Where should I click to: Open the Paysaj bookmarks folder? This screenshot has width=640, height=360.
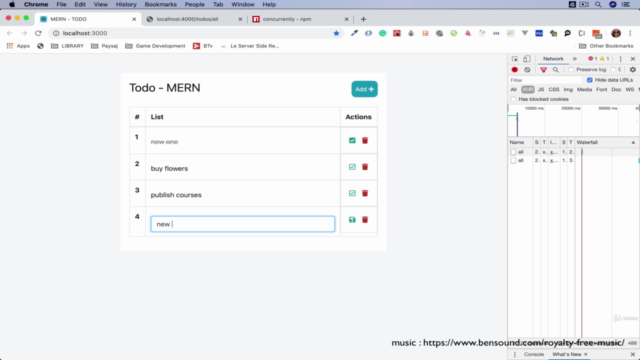click(104, 46)
